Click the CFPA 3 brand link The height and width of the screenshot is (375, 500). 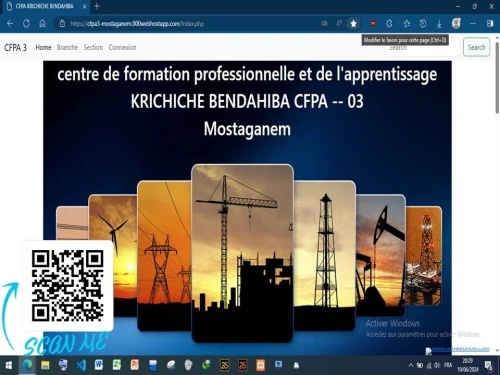(x=15, y=47)
